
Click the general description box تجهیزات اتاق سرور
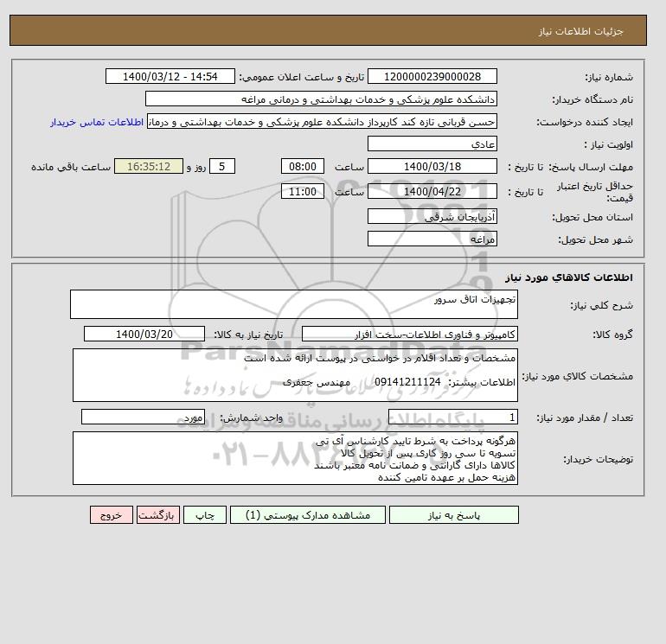[x=294, y=304]
